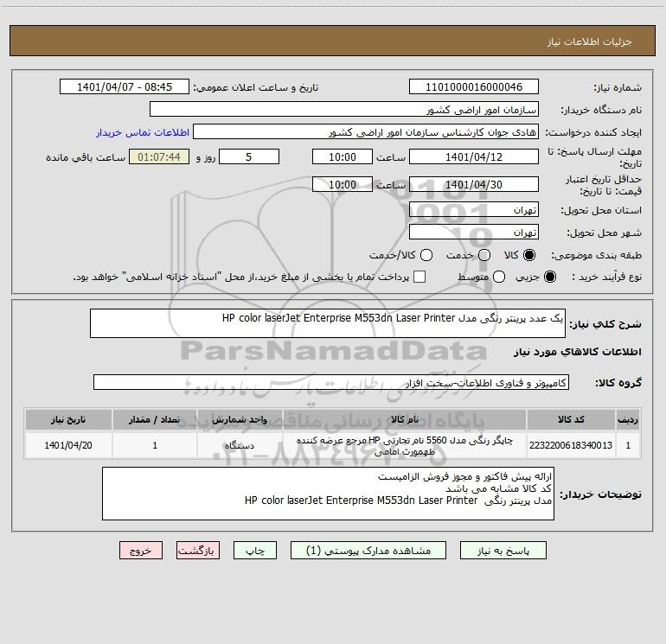This screenshot has width=666, height=644.
Task: Open اطلاعات تماس خریدار link
Action: pyautogui.click(x=143, y=132)
